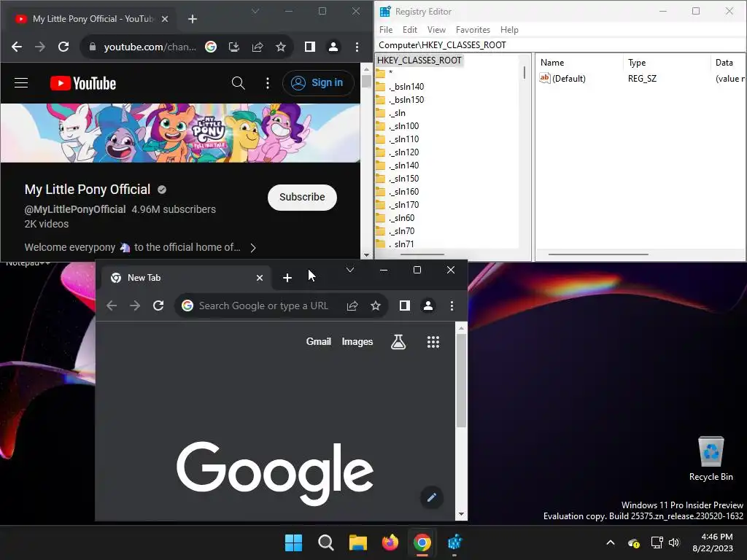Bookmark the YouTube page with star icon
Viewport: 747px width, 560px height.
(281, 47)
